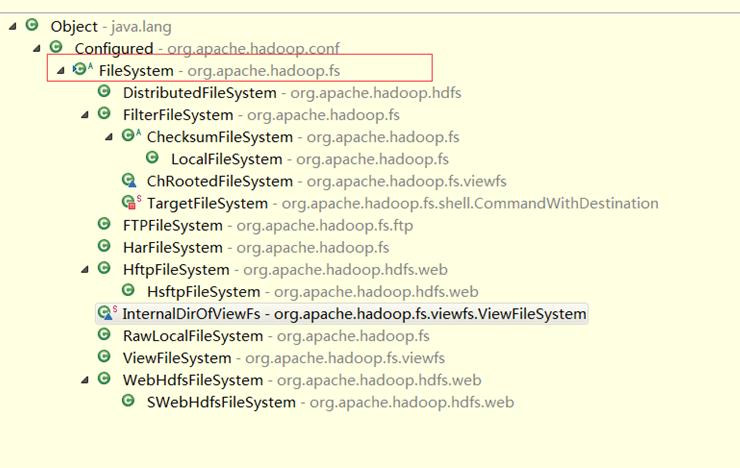740x468 pixels.
Task: Click the class icon beside FTPFileSystem
Action: click(x=104, y=224)
